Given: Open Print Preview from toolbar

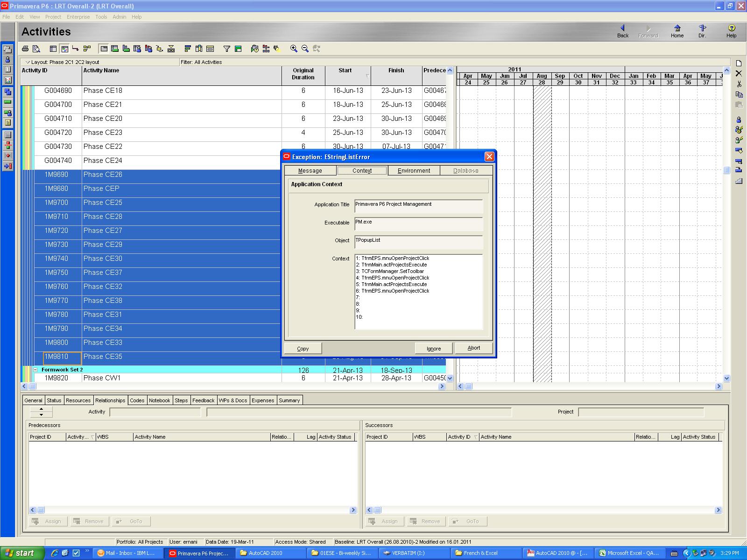Looking at the screenshot, I should 36,49.
